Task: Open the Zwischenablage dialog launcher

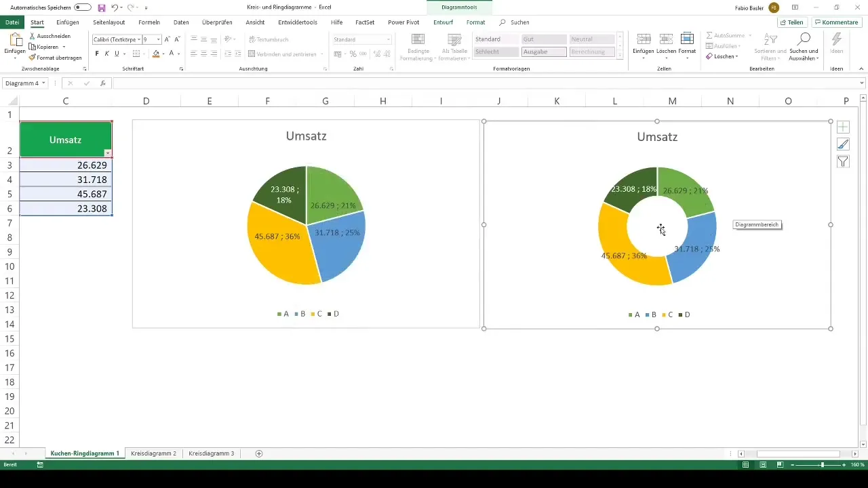Action: click(85, 69)
